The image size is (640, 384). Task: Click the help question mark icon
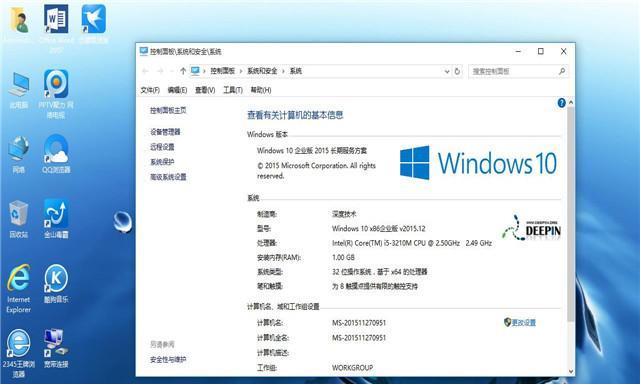(562, 103)
